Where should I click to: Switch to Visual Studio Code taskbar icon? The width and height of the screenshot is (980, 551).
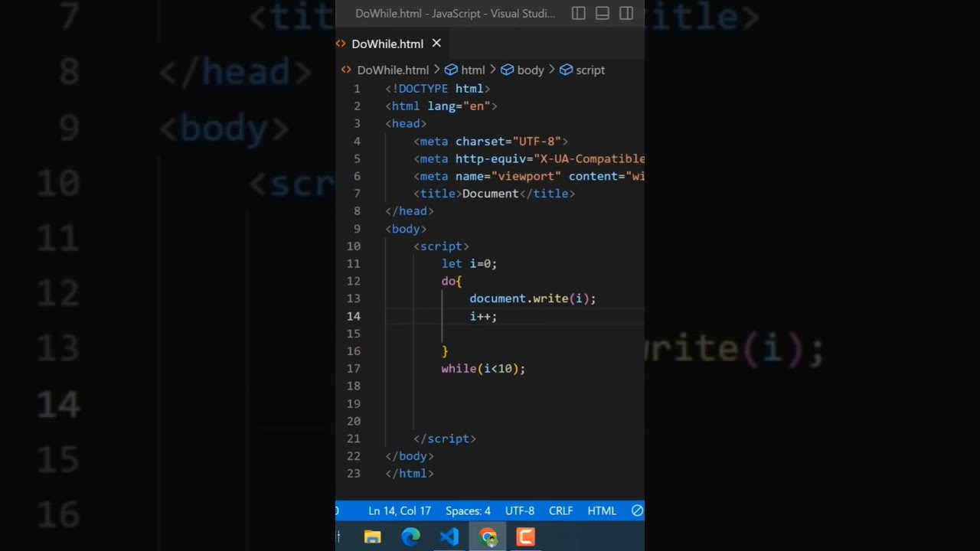(x=449, y=537)
